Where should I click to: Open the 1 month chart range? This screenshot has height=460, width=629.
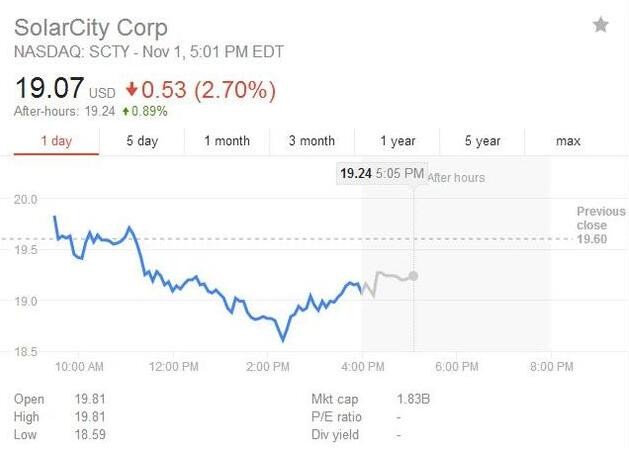227,141
